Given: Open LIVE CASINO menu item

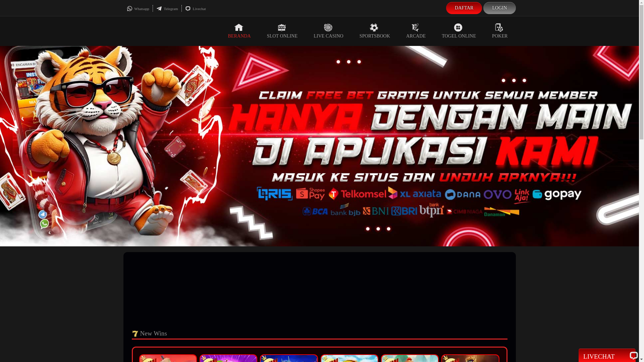Looking at the screenshot, I should point(328,31).
